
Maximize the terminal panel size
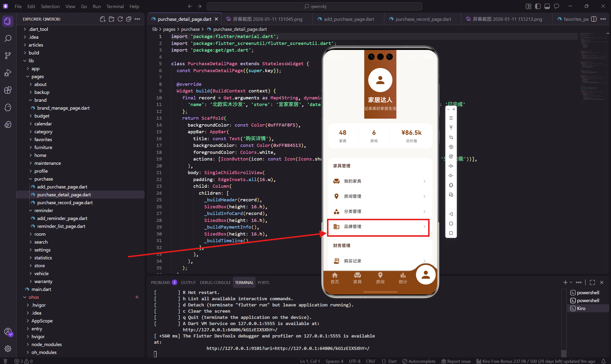pyautogui.click(x=592, y=282)
